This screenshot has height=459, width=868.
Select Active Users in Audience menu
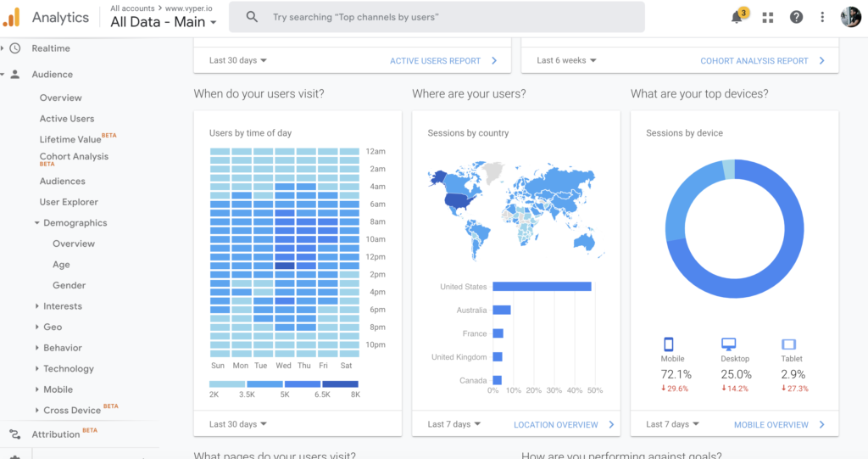tap(67, 119)
